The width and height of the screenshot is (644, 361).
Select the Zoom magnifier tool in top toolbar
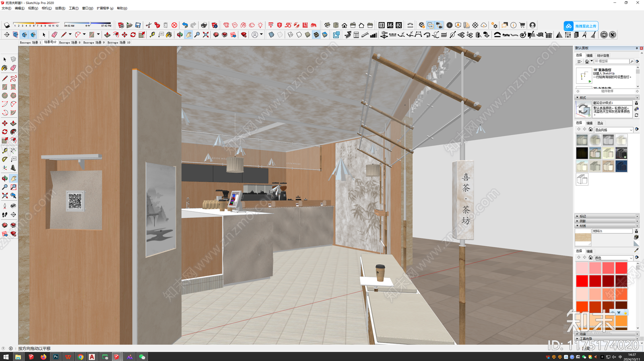[x=197, y=35]
